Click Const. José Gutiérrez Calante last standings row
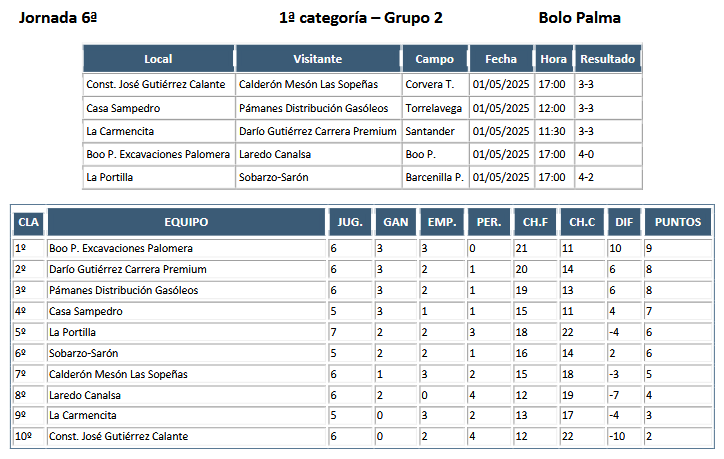The height and width of the screenshot is (459, 724). (362, 436)
